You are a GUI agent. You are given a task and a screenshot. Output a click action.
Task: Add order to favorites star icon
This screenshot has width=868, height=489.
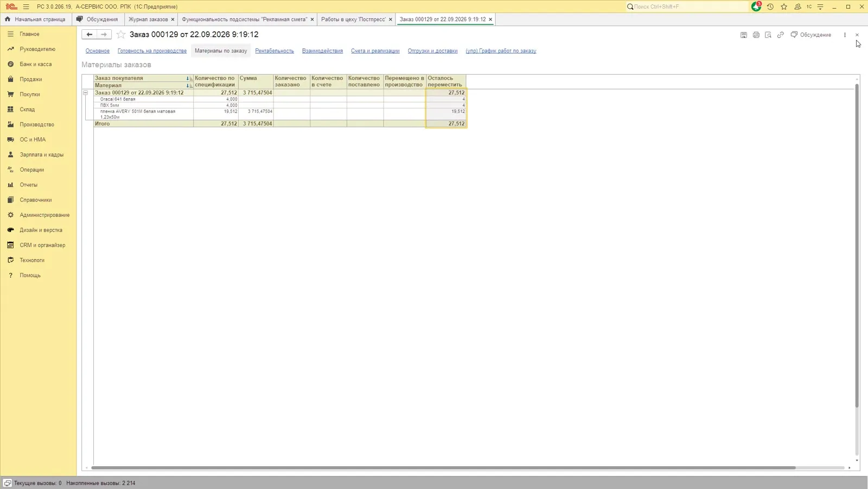pos(121,34)
